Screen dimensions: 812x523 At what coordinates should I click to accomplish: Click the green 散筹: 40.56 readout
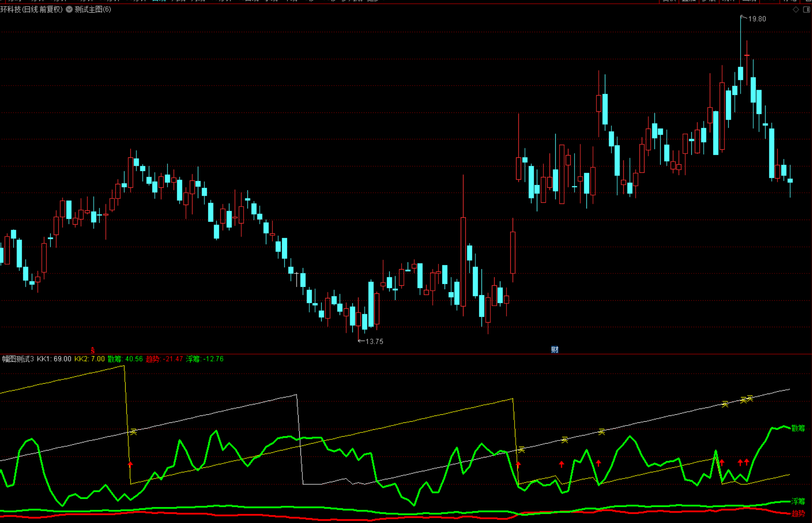click(x=125, y=359)
